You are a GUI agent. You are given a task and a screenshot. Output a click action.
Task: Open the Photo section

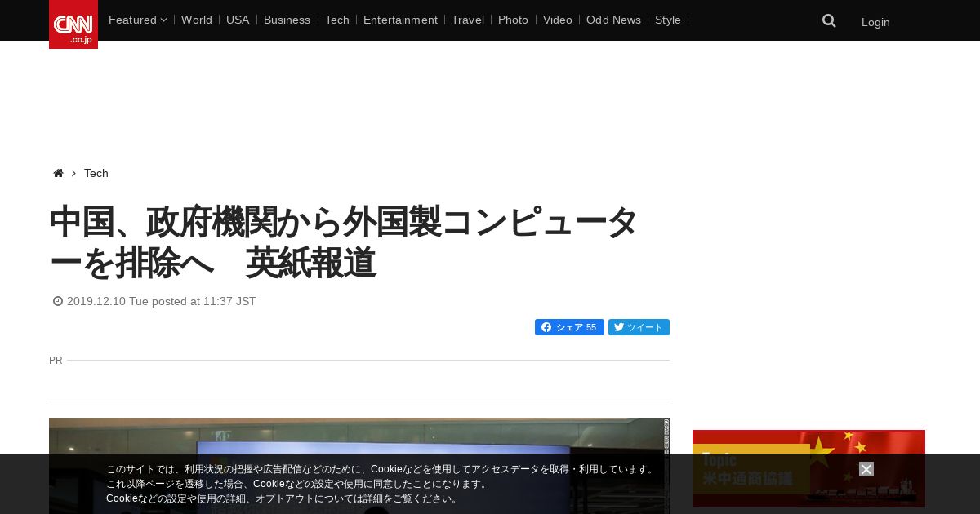tap(513, 20)
